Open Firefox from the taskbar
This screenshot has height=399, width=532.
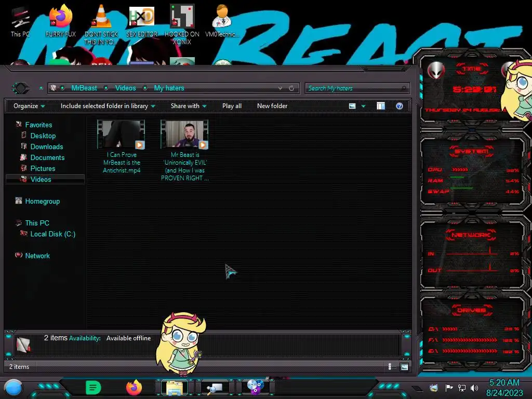(134, 388)
